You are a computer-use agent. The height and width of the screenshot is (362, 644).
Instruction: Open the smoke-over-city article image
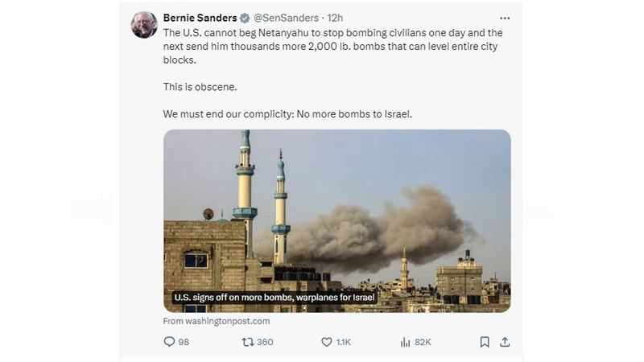(336, 209)
